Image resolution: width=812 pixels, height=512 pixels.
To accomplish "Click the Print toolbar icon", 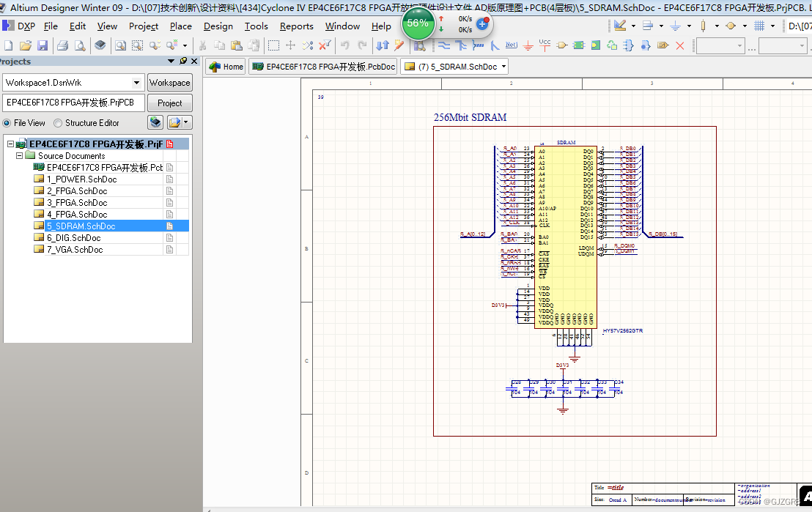I will tap(63, 45).
